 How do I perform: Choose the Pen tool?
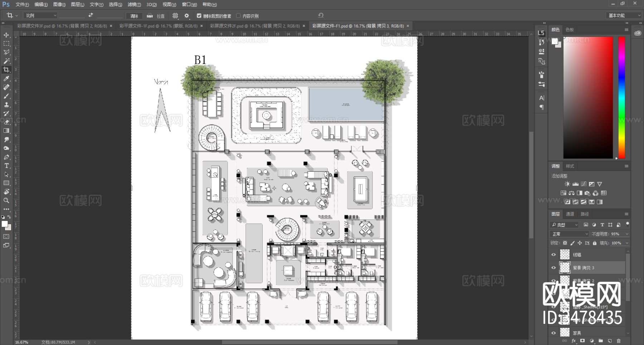coord(6,157)
